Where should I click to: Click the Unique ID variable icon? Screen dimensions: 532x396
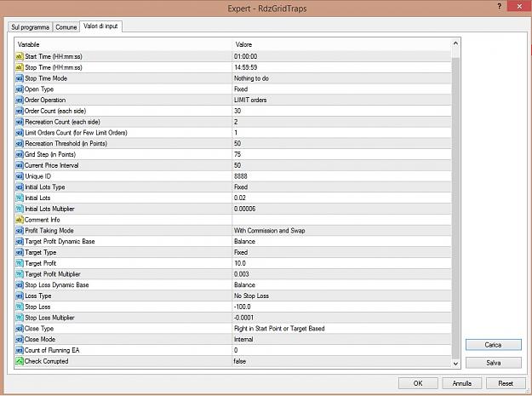tap(20, 176)
